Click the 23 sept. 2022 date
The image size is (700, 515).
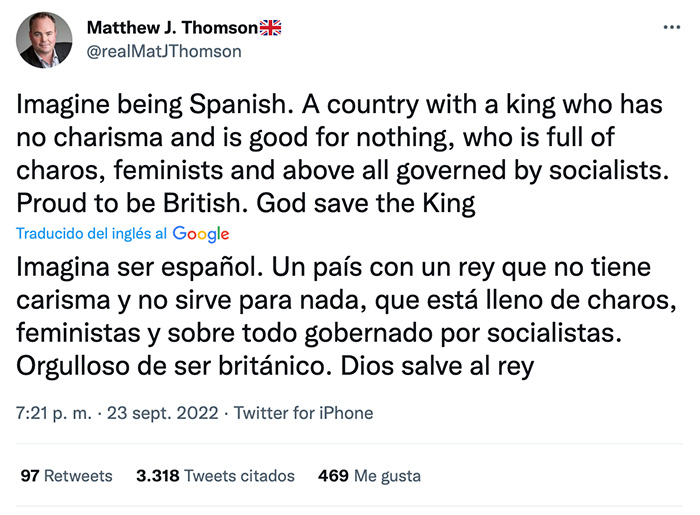(162, 413)
